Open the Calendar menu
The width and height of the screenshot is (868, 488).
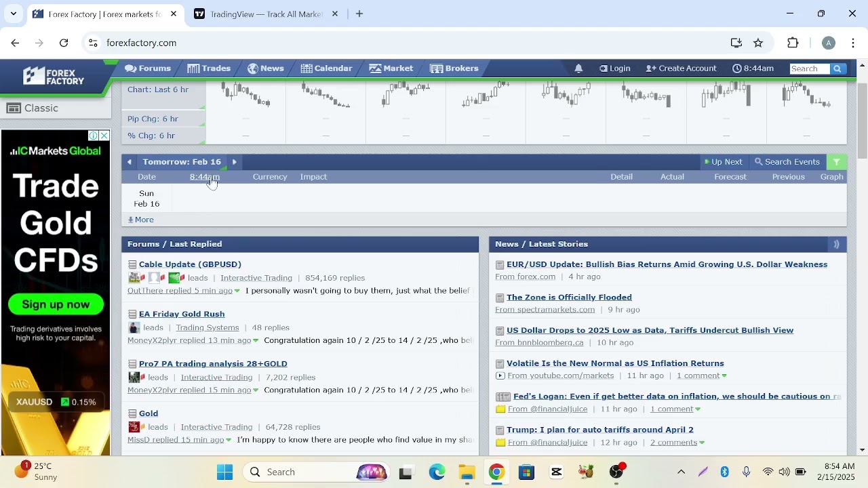point(326,68)
